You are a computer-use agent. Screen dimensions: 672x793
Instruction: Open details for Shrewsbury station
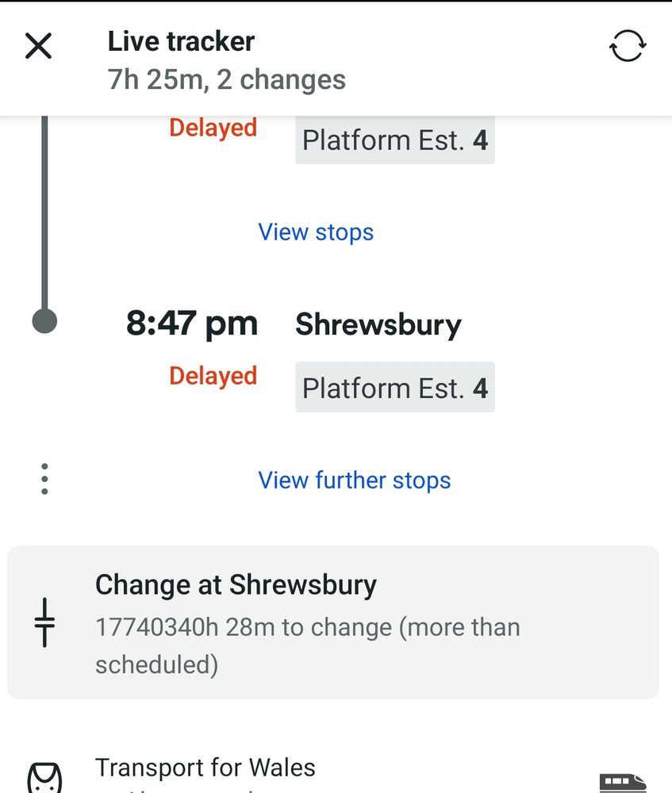tap(378, 324)
